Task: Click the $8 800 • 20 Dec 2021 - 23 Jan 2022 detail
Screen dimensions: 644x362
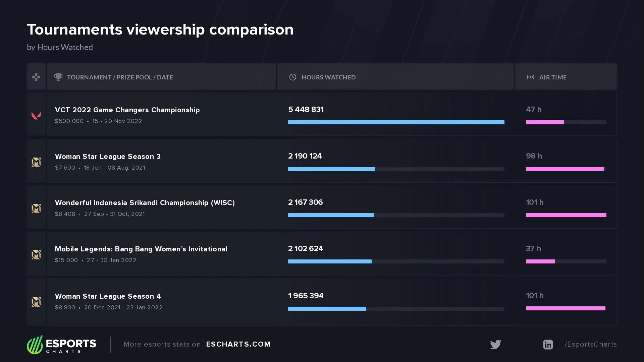Action: (109, 308)
